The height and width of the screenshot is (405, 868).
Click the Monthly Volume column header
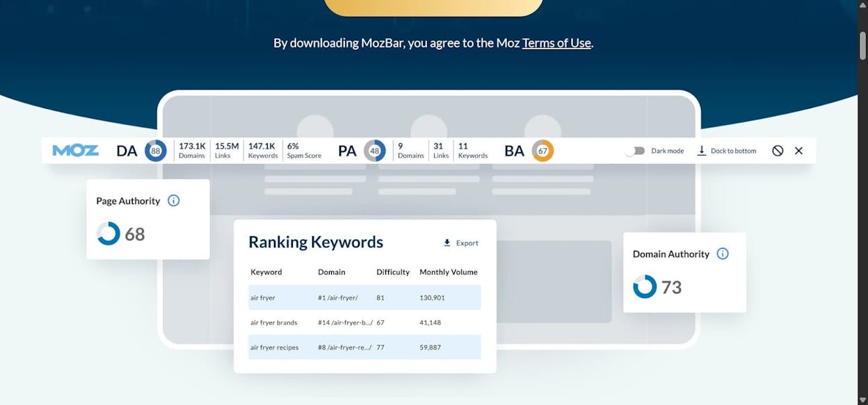pos(449,272)
